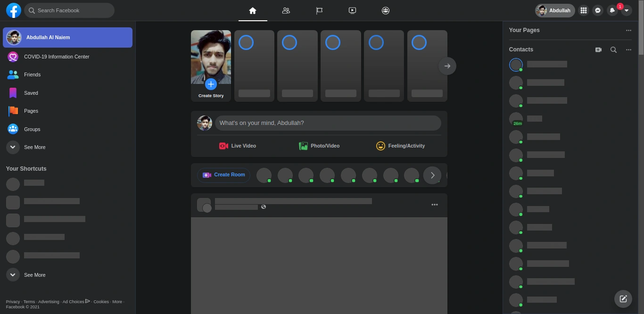Open the Messenger icon
The image size is (644, 314).
click(x=598, y=10)
